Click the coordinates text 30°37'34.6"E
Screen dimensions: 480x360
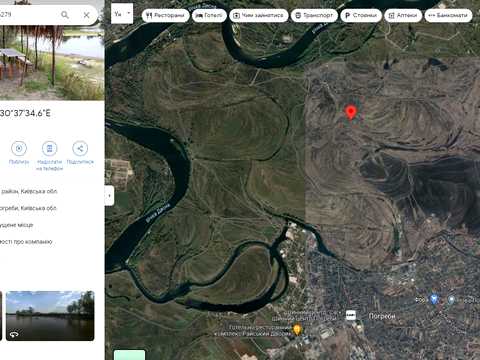point(25,113)
